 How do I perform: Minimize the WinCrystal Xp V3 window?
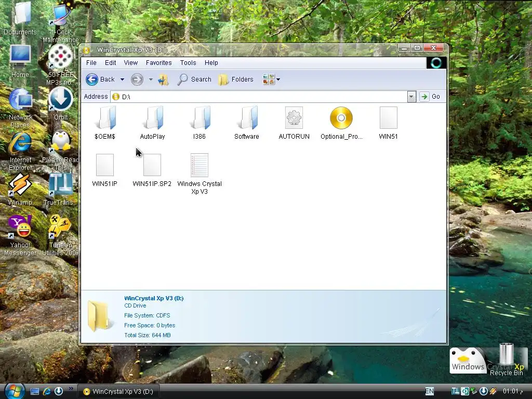[404, 48]
